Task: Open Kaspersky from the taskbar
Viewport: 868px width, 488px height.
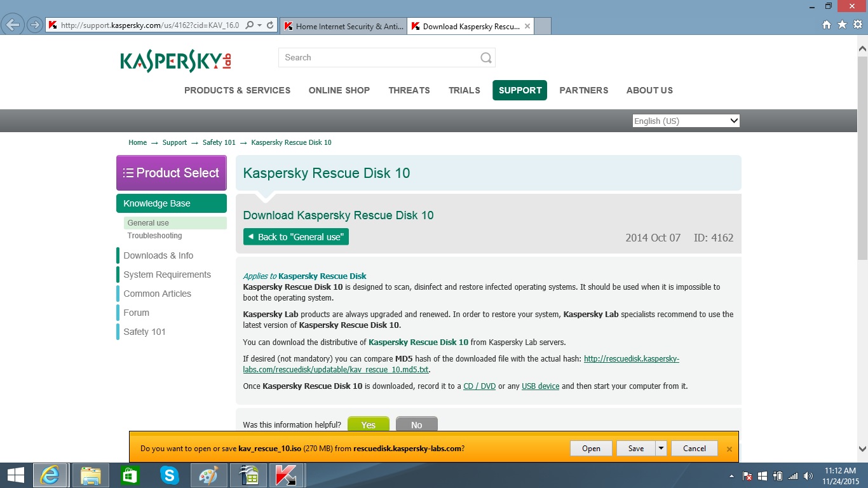Action: pos(287,475)
